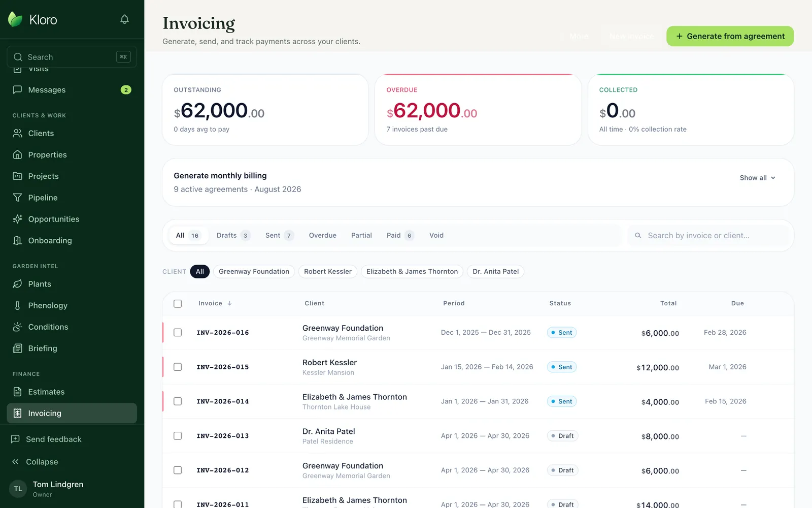Check the box for INV-2026-015
The width and height of the screenshot is (812, 508).
coord(178,367)
